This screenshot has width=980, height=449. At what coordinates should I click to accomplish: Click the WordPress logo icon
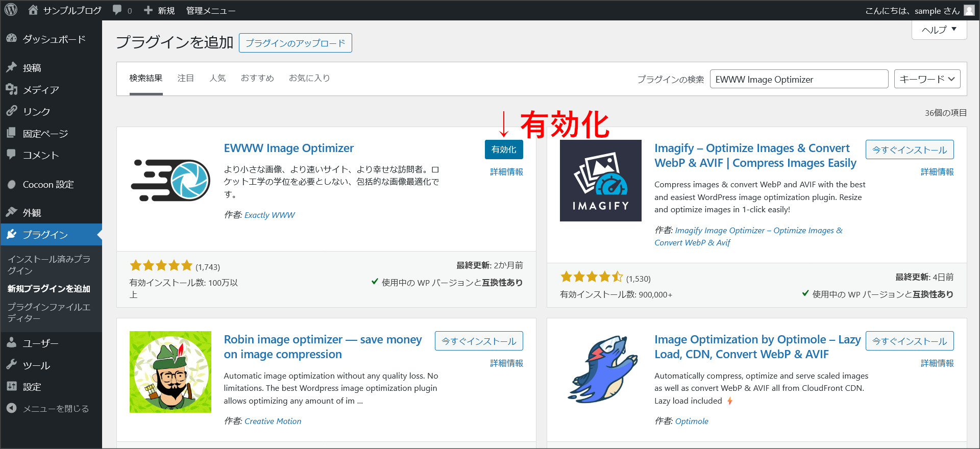[11, 10]
